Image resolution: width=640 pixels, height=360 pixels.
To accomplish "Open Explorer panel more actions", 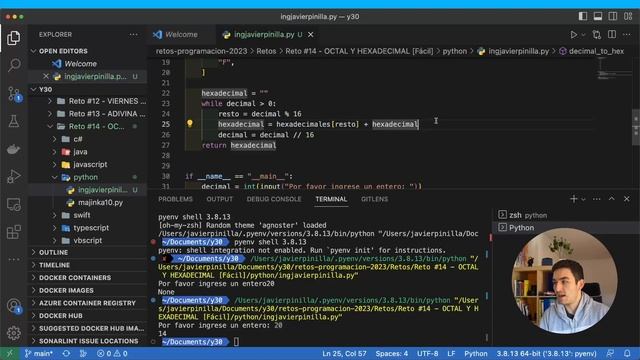I will (133, 35).
